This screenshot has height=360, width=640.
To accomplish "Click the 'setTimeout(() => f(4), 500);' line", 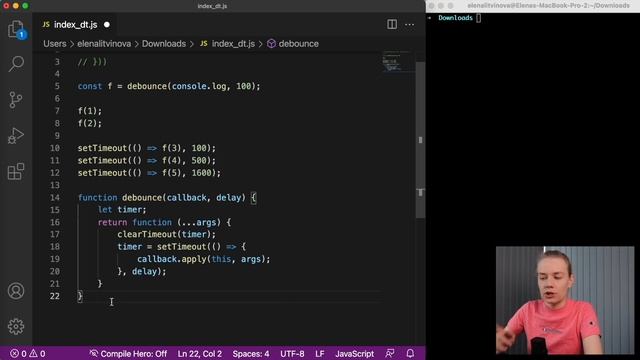I will pyautogui.click(x=147, y=160).
